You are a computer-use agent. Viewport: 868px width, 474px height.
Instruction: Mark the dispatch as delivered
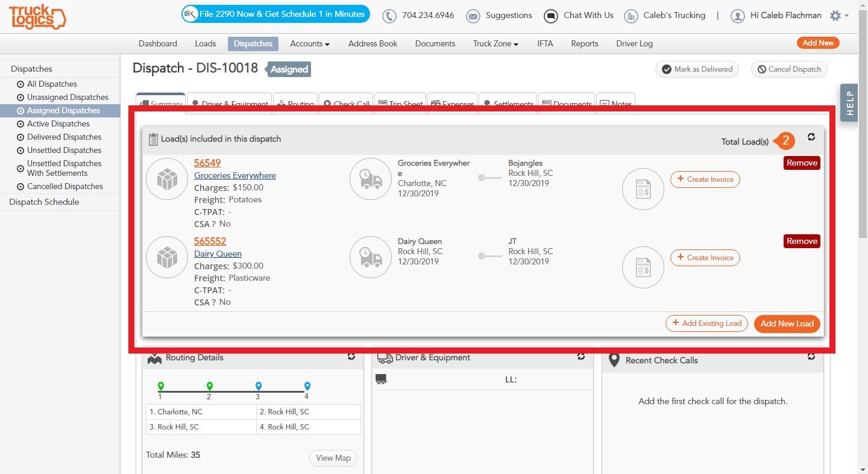[697, 69]
